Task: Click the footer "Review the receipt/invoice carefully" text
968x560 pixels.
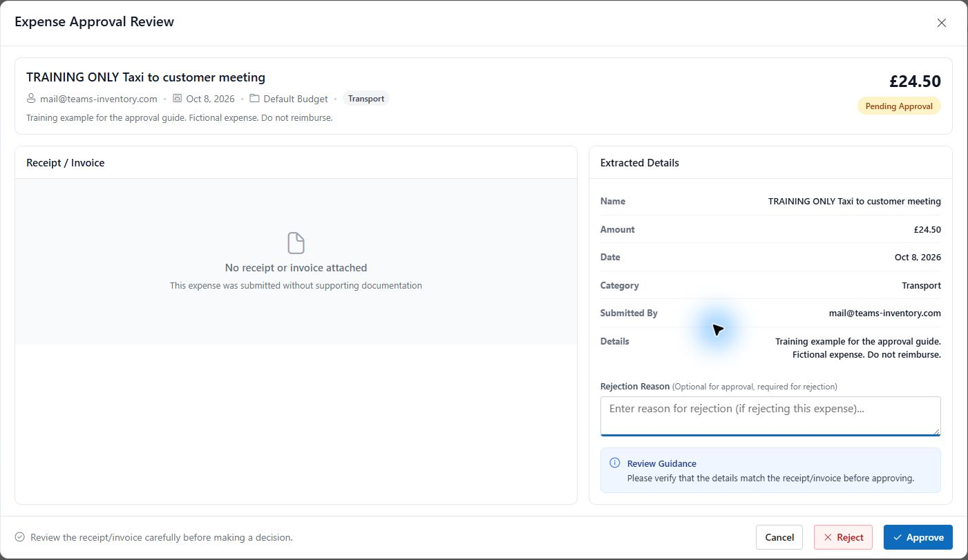Action: pos(162,537)
